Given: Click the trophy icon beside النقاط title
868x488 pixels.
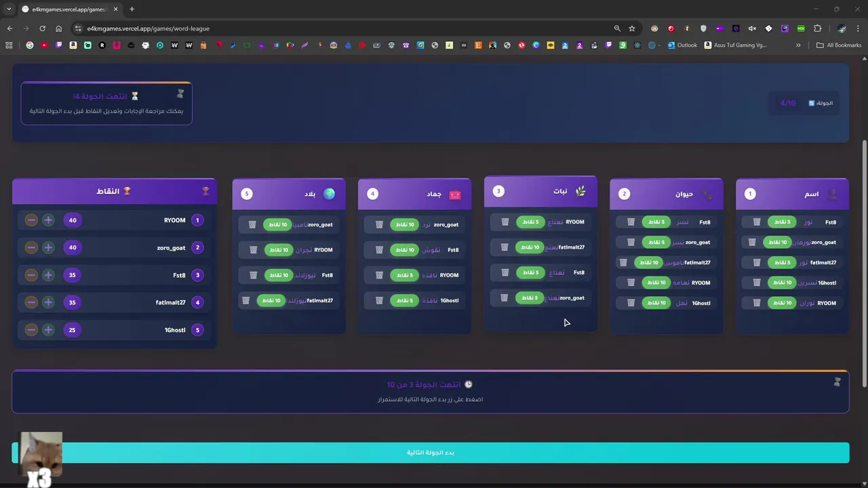Looking at the screenshot, I should (127, 191).
